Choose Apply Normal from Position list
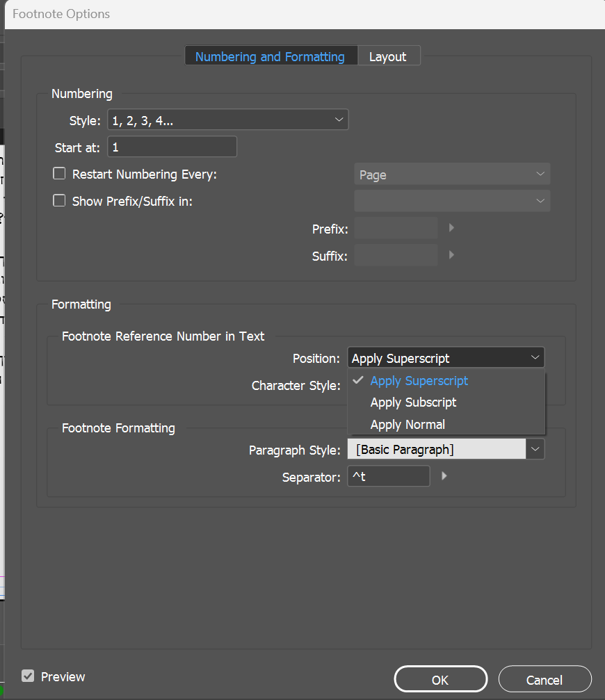This screenshot has height=700, width=605. tap(408, 424)
